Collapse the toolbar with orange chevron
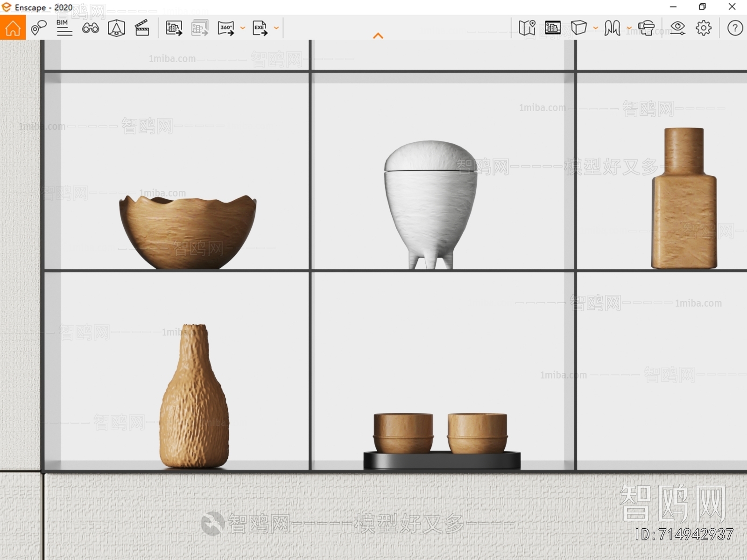Image resolution: width=747 pixels, height=560 pixels. [x=378, y=35]
